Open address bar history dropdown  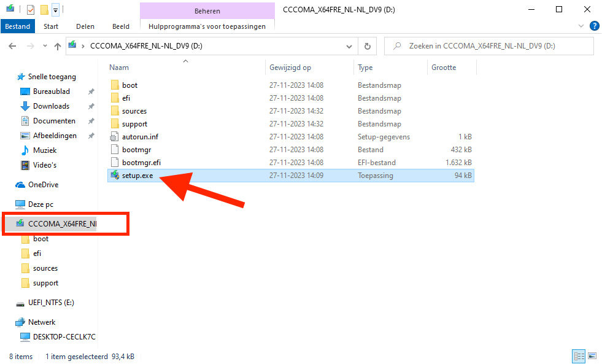coord(349,46)
